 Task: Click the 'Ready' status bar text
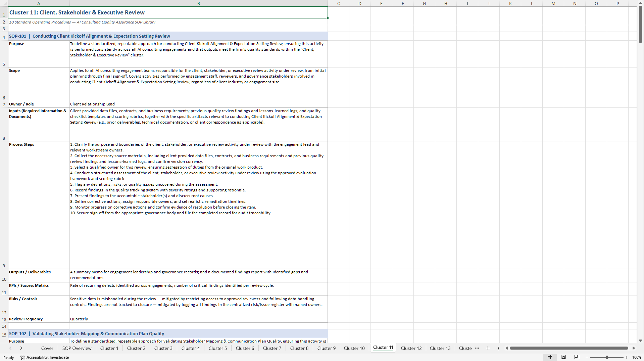coord(9,358)
